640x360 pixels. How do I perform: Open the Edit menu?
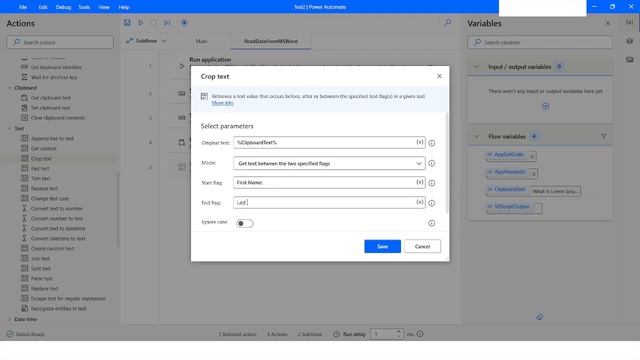[x=43, y=7]
